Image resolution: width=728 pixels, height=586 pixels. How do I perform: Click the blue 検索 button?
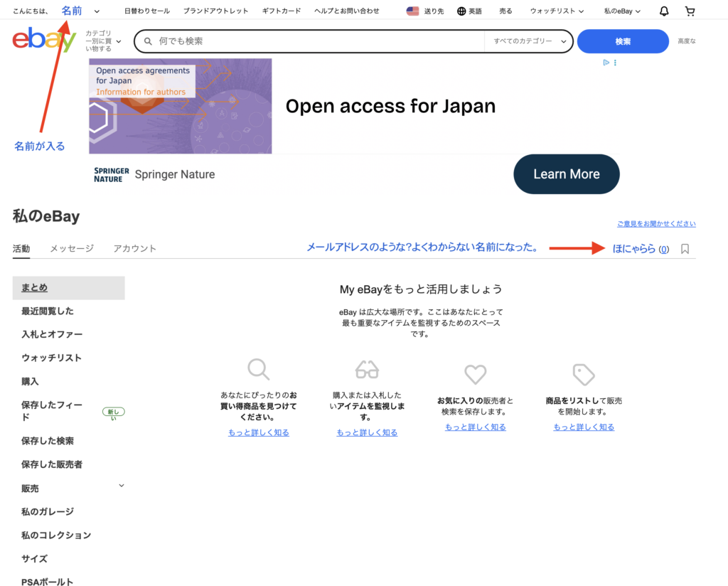pos(622,41)
